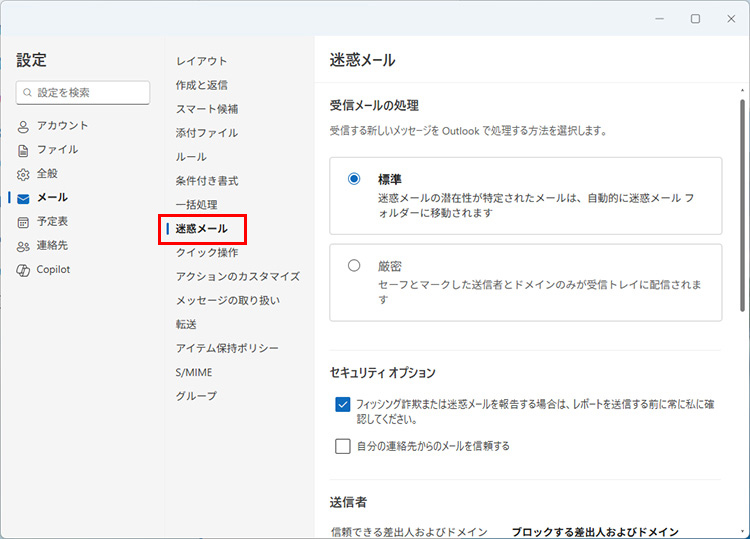Click the アカウント person icon

point(24,126)
